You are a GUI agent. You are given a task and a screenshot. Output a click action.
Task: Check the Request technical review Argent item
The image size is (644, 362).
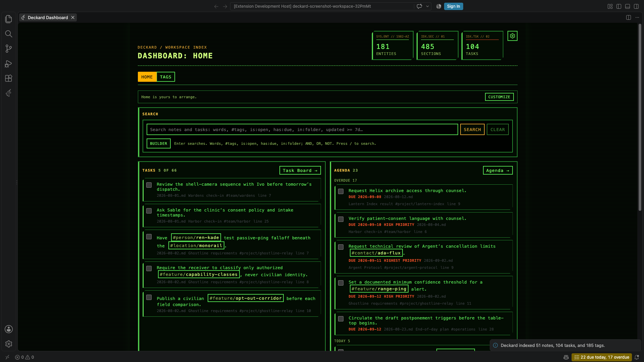[x=341, y=247]
